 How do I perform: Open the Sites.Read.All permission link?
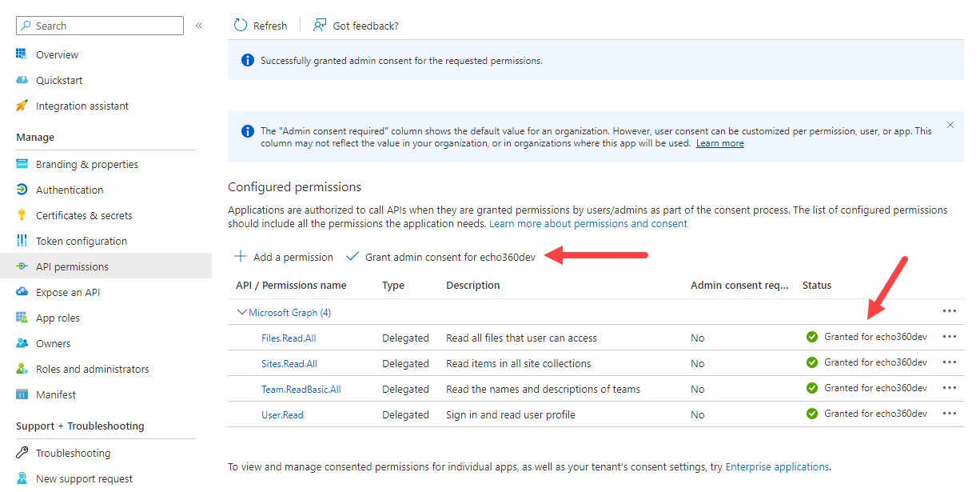pos(289,363)
